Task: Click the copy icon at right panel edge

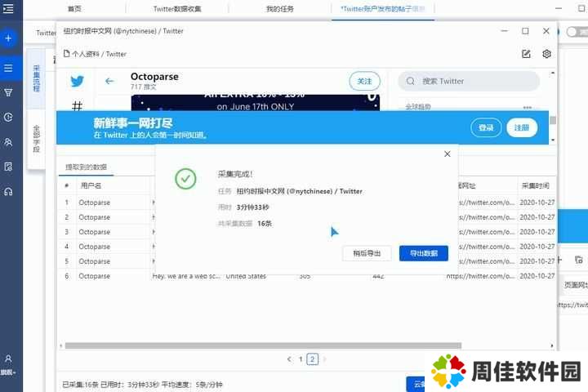Action: (579, 260)
